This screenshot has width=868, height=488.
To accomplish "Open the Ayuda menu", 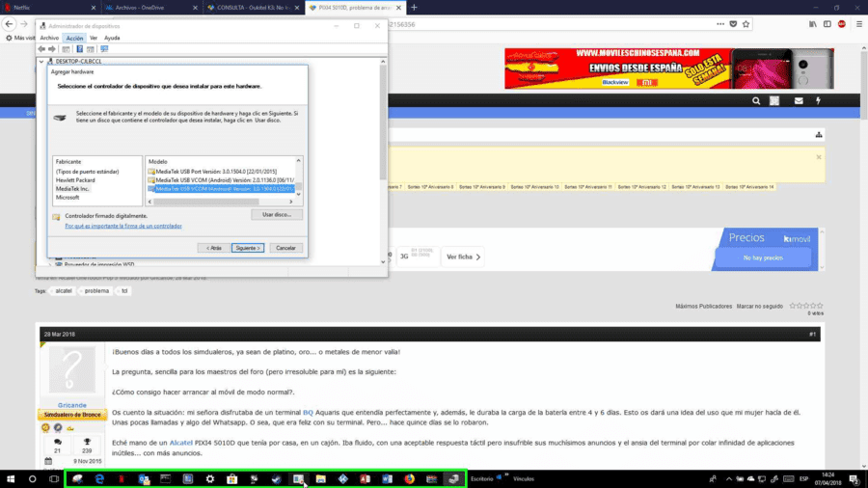I will click(x=112, y=38).
